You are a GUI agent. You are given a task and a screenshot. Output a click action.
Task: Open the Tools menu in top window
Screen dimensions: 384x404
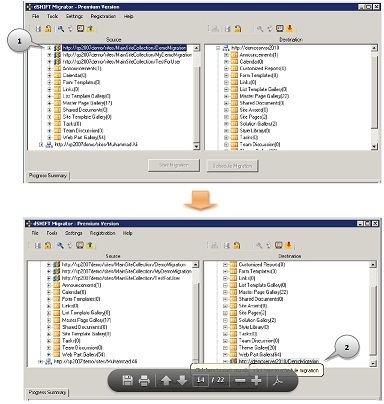(x=52, y=16)
